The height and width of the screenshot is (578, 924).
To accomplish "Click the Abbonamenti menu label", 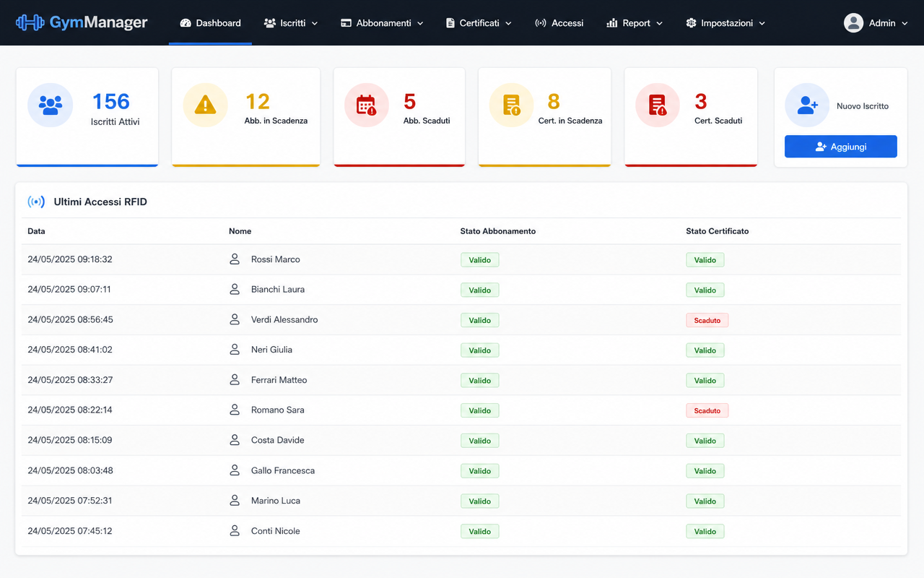I will coord(384,23).
